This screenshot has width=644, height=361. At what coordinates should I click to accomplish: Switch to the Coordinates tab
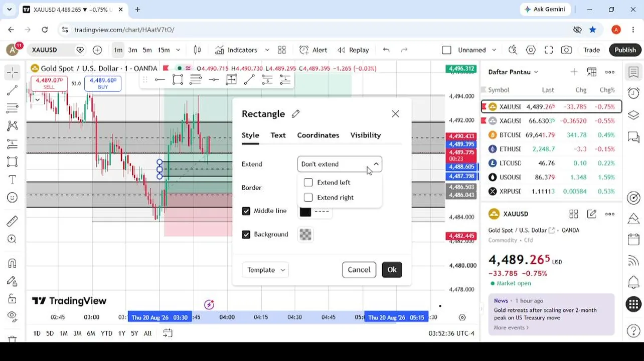tap(318, 135)
